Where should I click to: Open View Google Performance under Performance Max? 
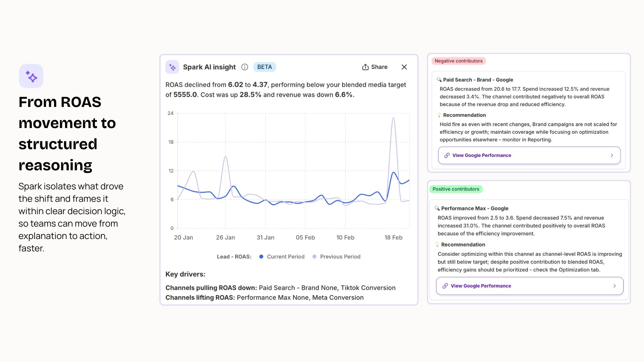529,286
